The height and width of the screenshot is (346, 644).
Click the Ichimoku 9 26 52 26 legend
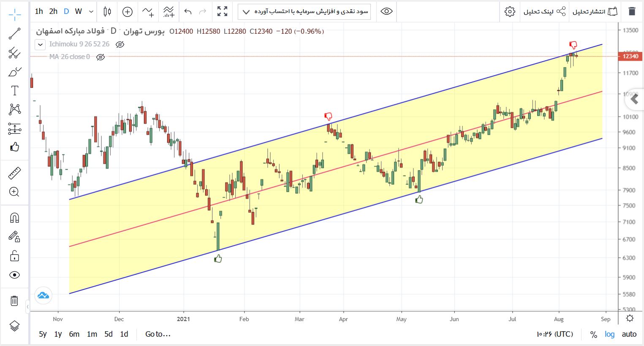pos(79,44)
